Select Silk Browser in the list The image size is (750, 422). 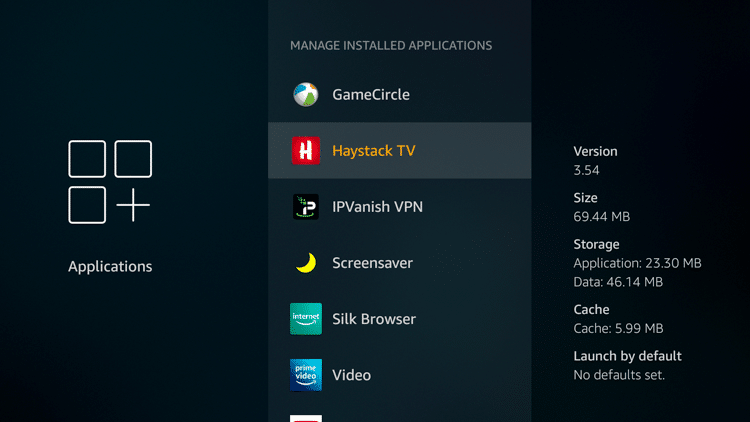coord(399,319)
